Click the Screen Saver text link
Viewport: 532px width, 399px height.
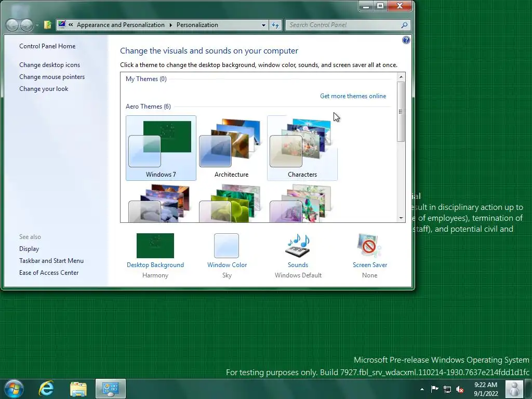click(x=370, y=265)
